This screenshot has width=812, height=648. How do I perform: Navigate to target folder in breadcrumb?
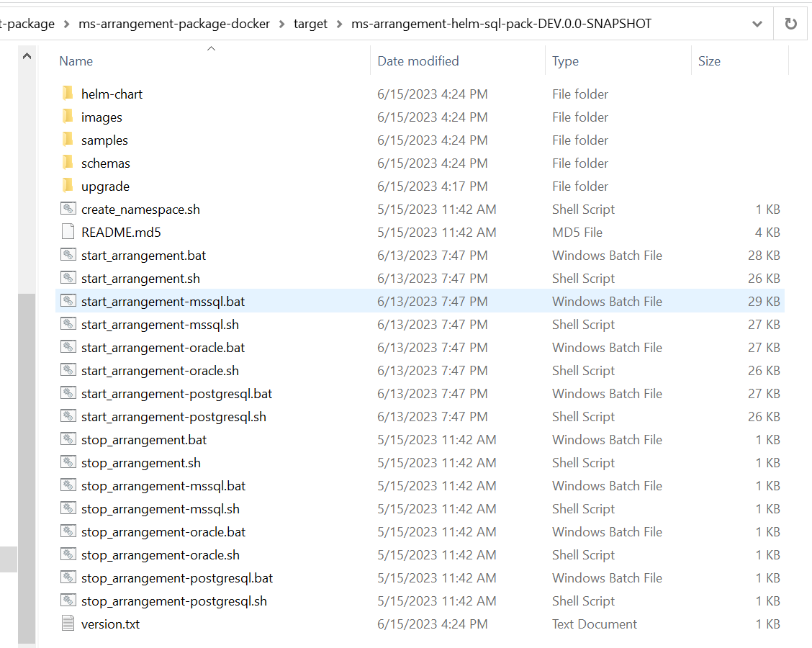pos(310,24)
